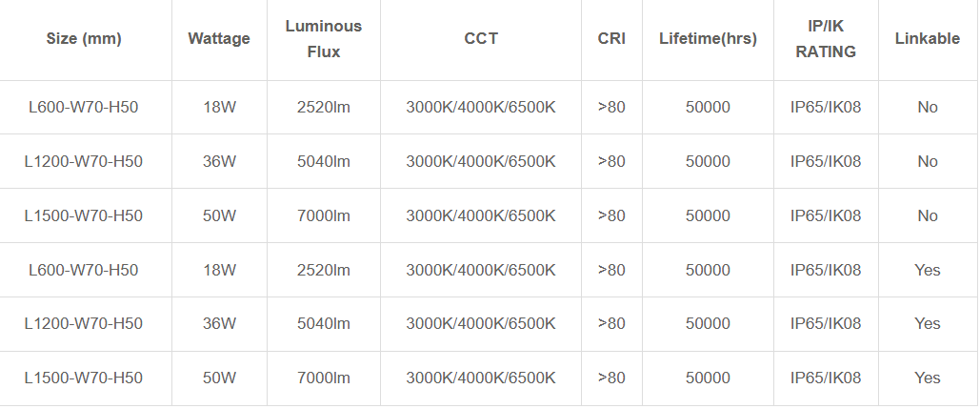The height and width of the screenshot is (409, 980).
Task: Select the 7000lm flux in the linkable row
Action: [x=324, y=378]
